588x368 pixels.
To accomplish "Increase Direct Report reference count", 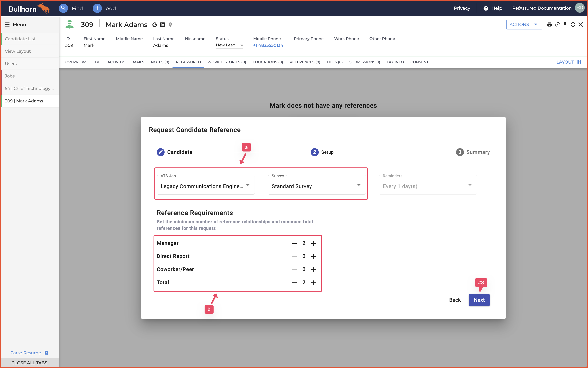I will (314, 257).
